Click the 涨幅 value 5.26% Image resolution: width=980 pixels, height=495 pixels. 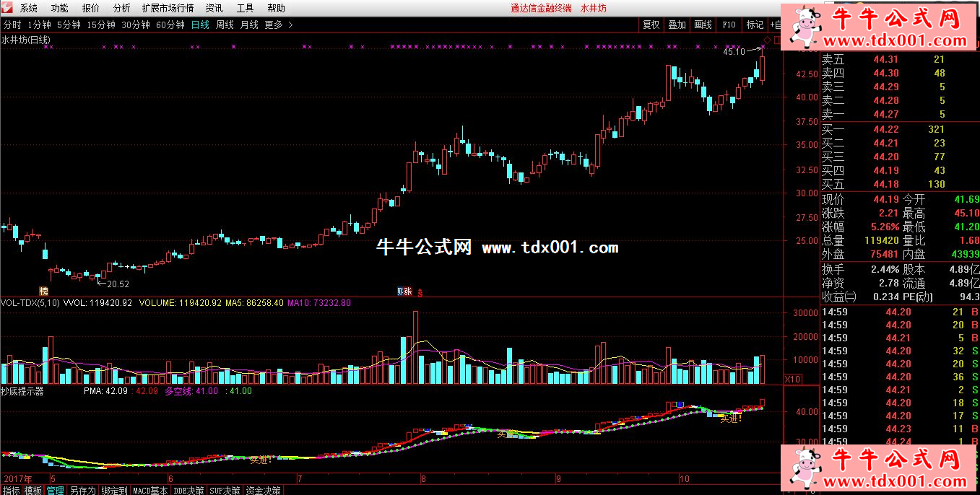[884, 227]
